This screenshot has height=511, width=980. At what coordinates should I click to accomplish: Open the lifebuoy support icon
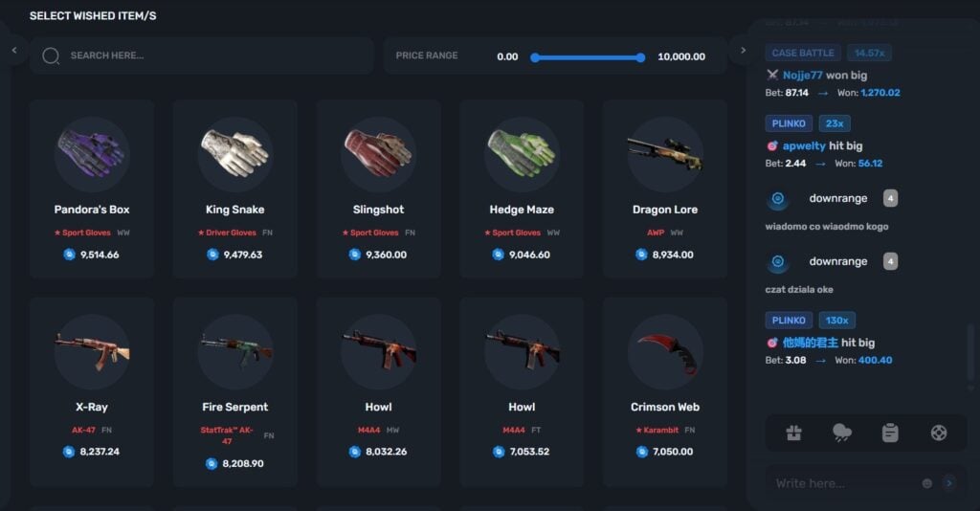coord(938,433)
